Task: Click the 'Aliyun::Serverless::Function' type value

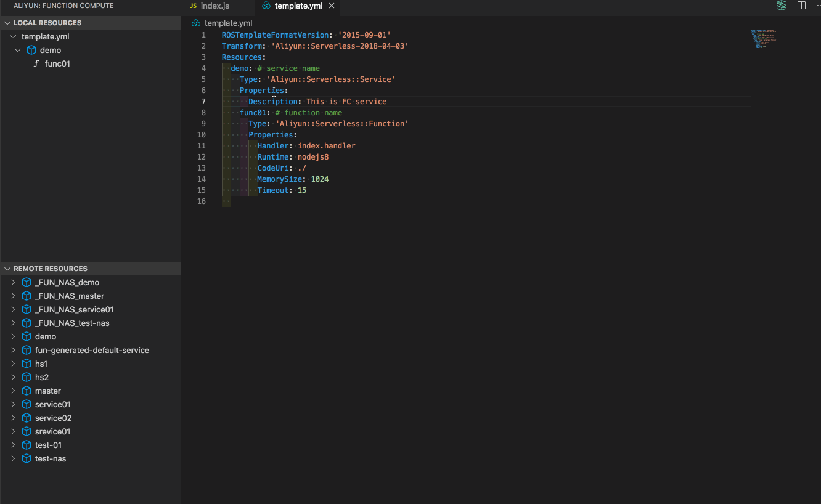Action: pos(342,124)
